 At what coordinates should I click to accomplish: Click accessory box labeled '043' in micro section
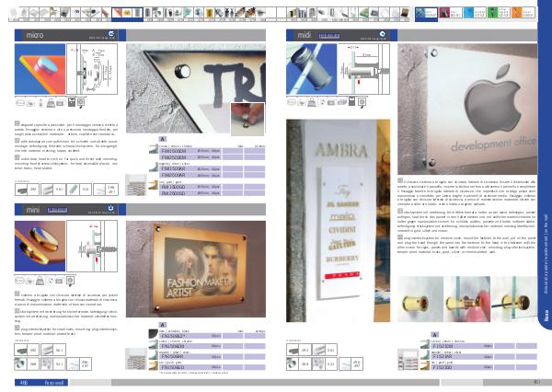(27, 190)
